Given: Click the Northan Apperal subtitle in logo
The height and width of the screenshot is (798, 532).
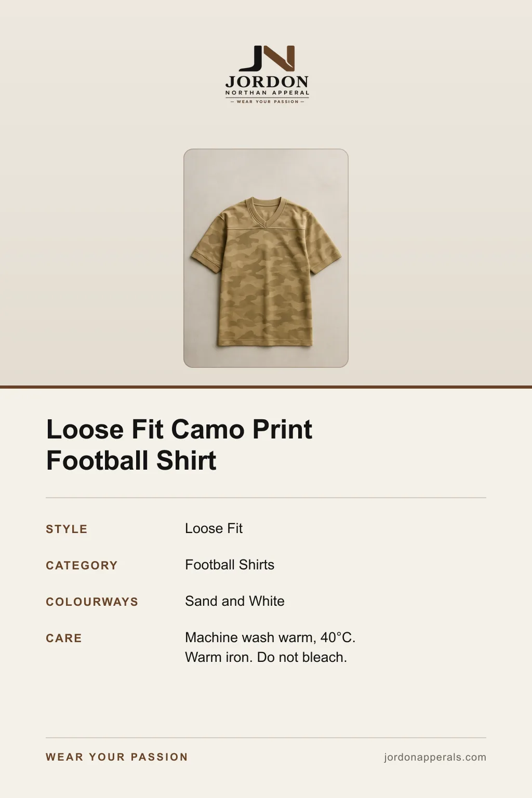Looking at the screenshot, I should click(267, 93).
